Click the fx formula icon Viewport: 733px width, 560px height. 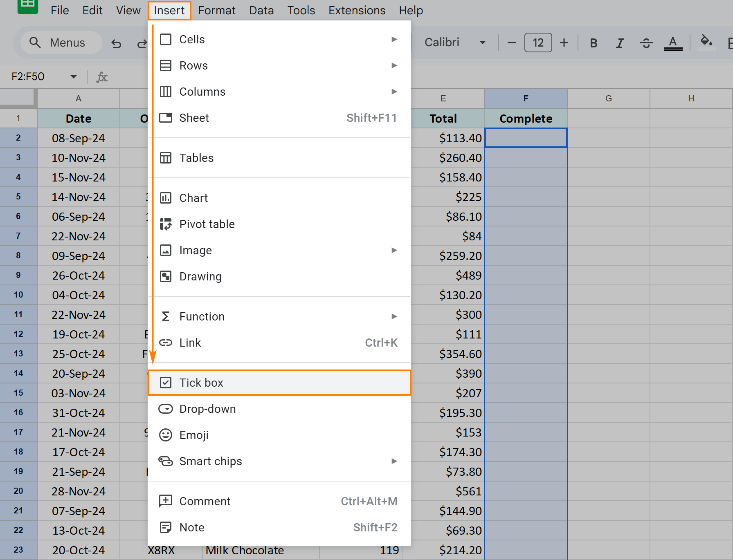coord(101,77)
